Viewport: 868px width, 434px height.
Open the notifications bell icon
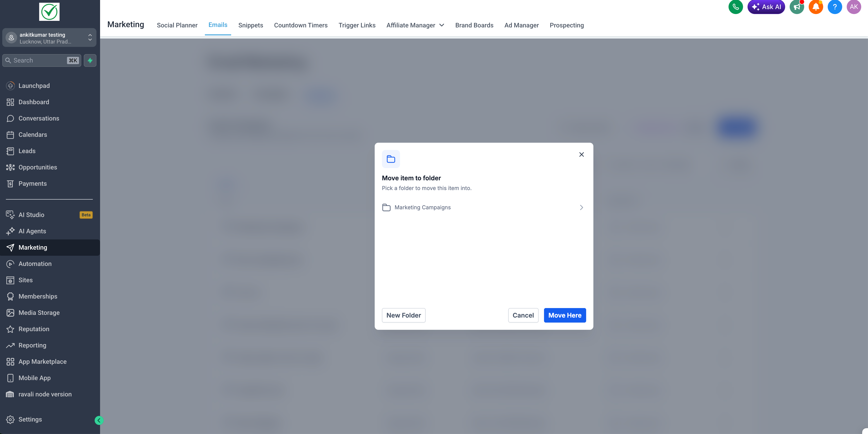[816, 7]
